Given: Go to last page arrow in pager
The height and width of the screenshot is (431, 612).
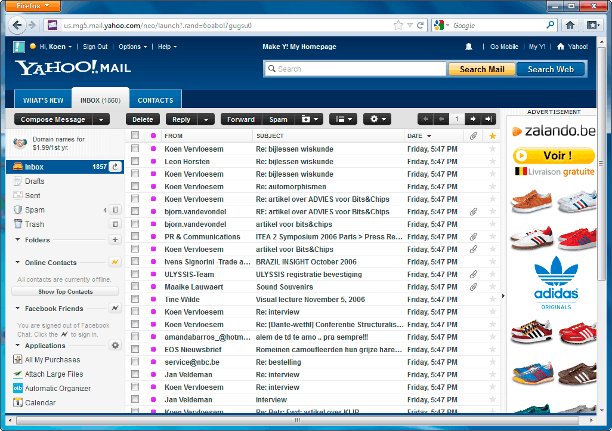Looking at the screenshot, I should click(488, 119).
